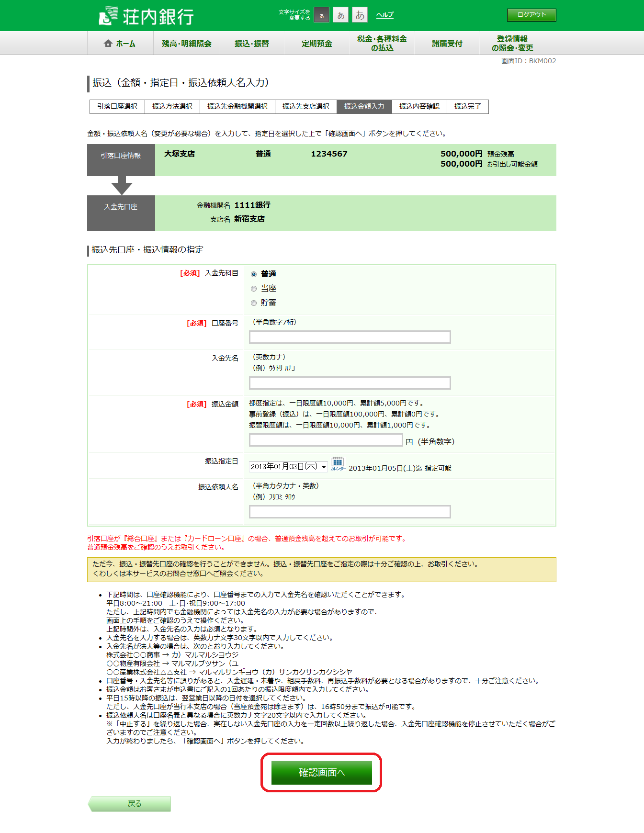Open the 定期預金 menu

[x=316, y=44]
